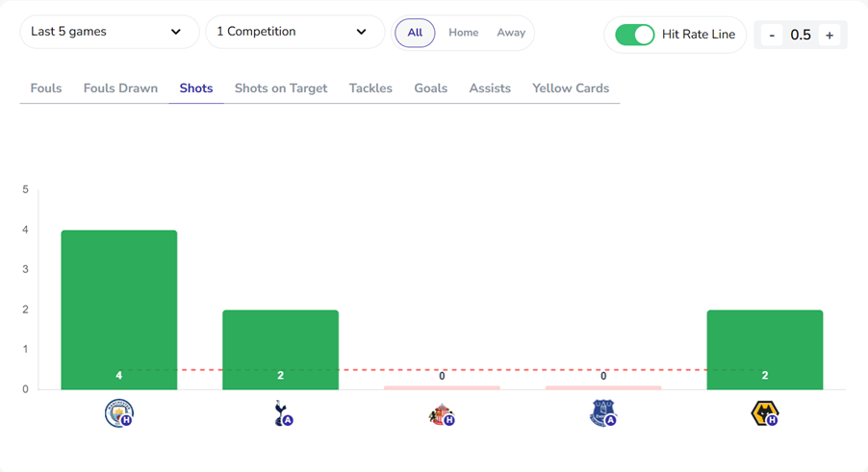Click the Wolves home team crest
Image resolution: width=868 pixels, height=472 pixels.
coord(764,413)
